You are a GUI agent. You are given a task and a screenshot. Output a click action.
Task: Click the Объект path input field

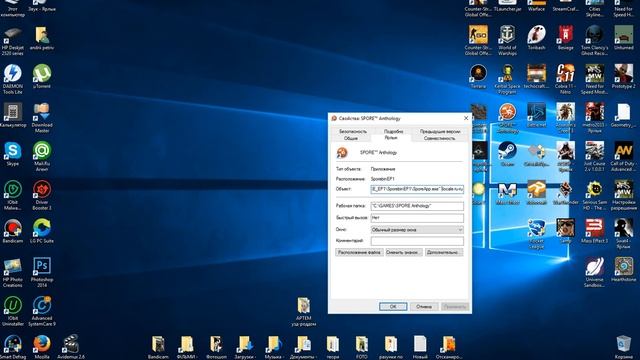417,189
